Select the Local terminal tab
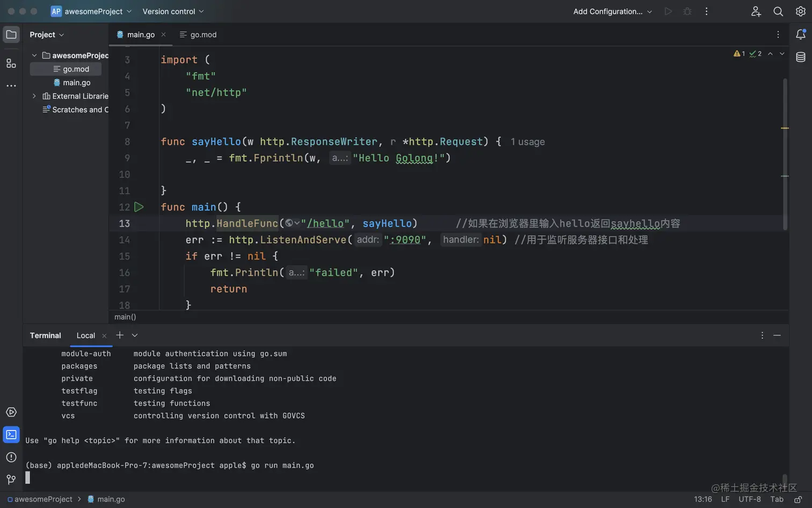 click(85, 335)
